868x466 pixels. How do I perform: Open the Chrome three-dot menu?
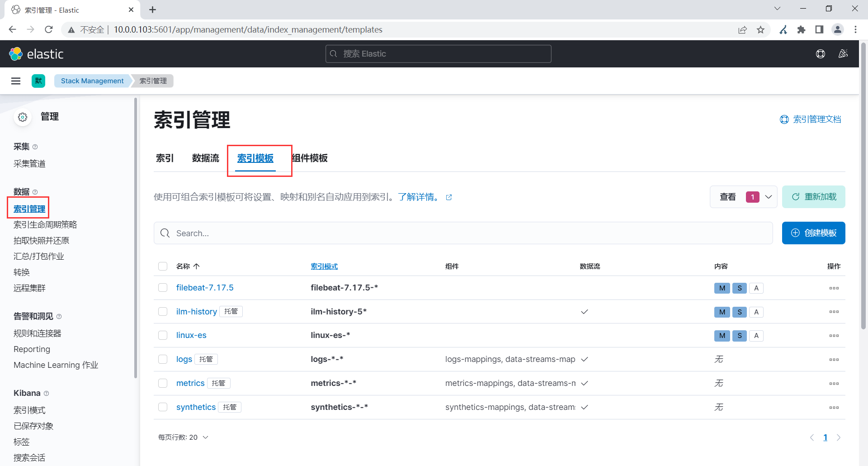coord(855,29)
